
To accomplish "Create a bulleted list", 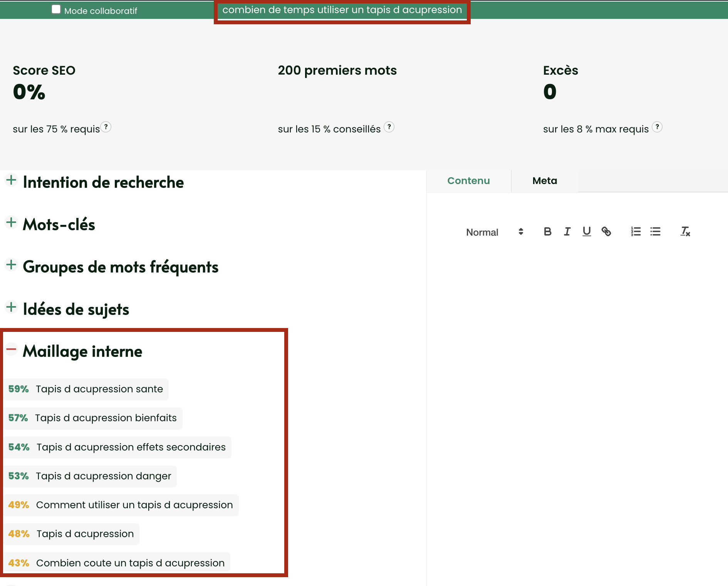I will pyautogui.click(x=655, y=231).
